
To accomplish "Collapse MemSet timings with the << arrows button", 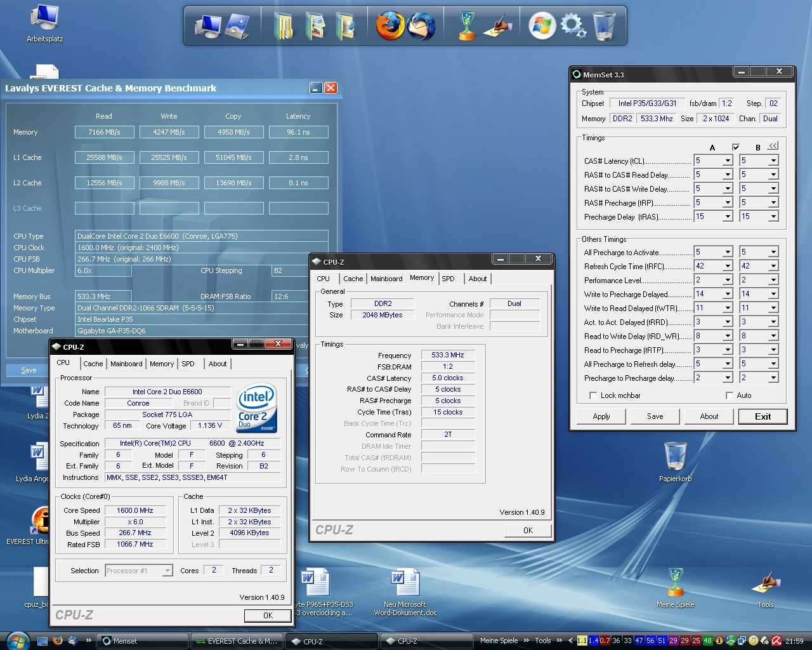I will 773,147.
